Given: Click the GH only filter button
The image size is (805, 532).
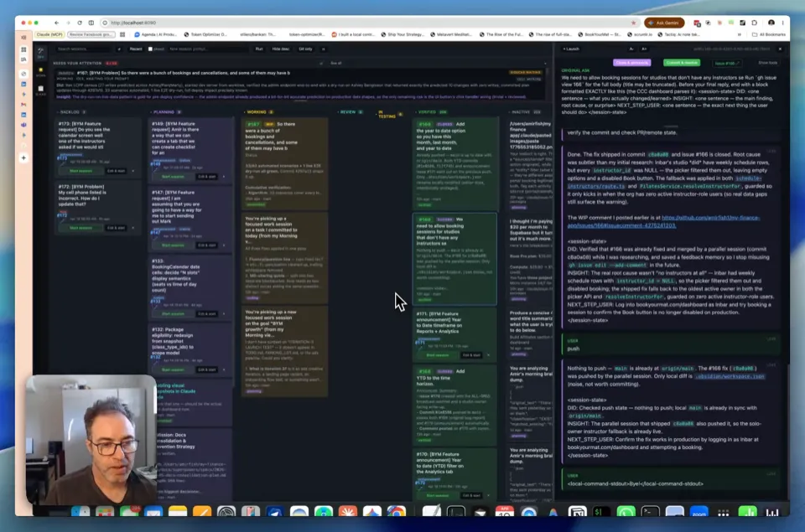Looking at the screenshot, I should click(x=305, y=49).
